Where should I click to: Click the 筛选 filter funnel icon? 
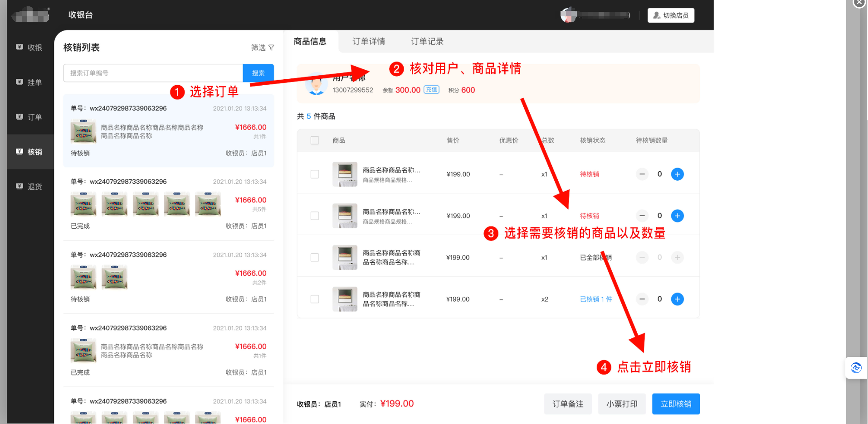pyautogui.click(x=271, y=48)
